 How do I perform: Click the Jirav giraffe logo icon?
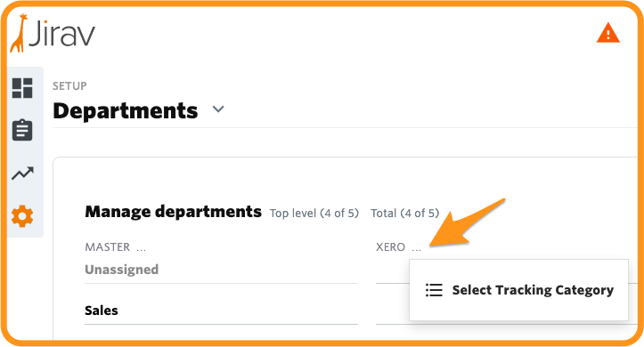click(19, 33)
